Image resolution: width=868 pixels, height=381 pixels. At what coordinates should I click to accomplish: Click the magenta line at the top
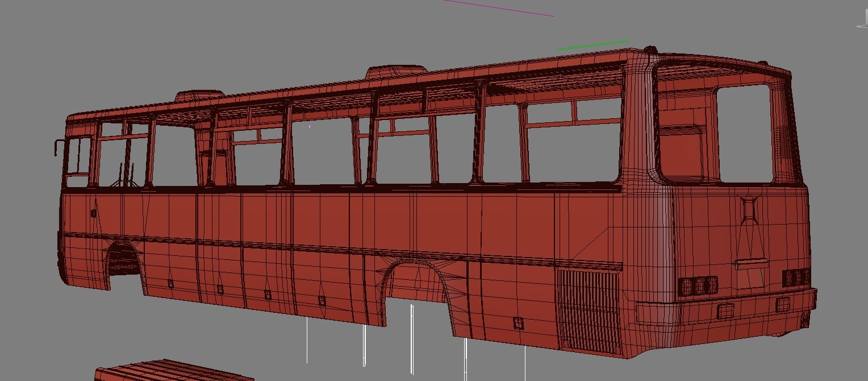(x=499, y=8)
